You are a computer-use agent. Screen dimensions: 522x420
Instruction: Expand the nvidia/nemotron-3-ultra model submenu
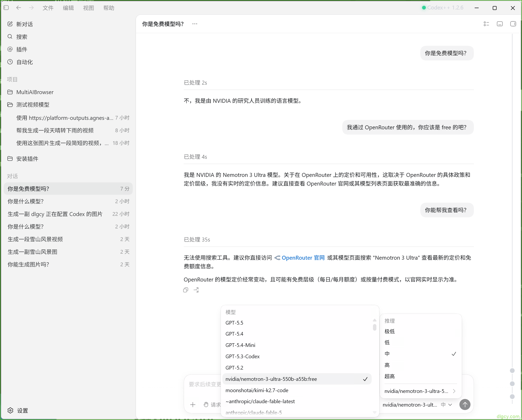[421, 391]
